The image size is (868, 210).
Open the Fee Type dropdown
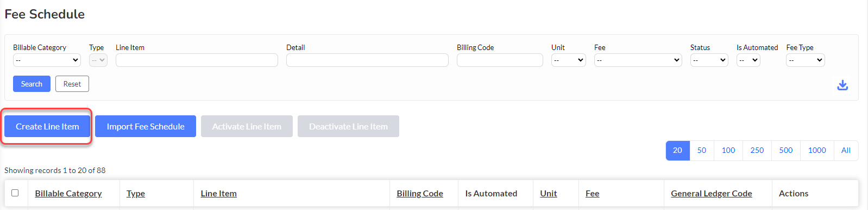805,60
